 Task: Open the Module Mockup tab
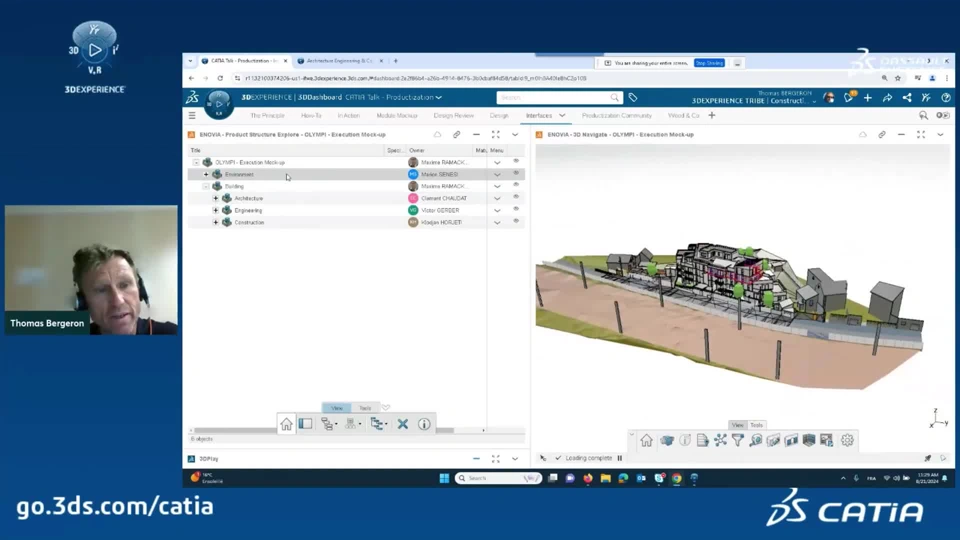click(397, 115)
